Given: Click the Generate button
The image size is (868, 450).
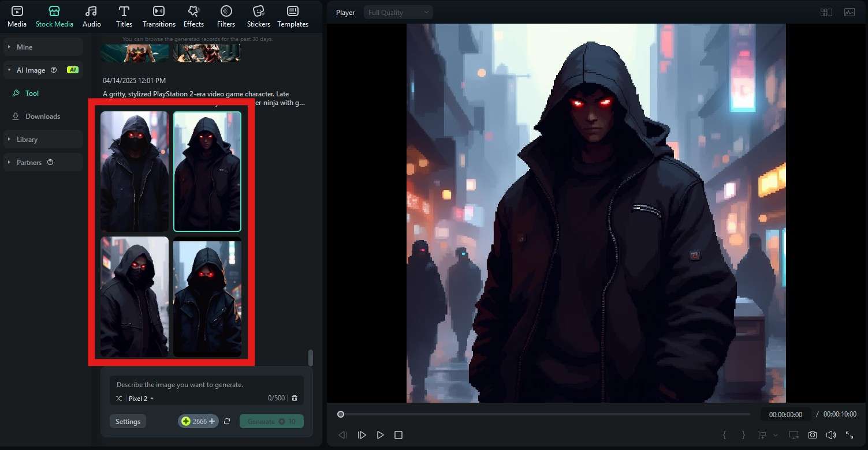Looking at the screenshot, I should pyautogui.click(x=271, y=421).
